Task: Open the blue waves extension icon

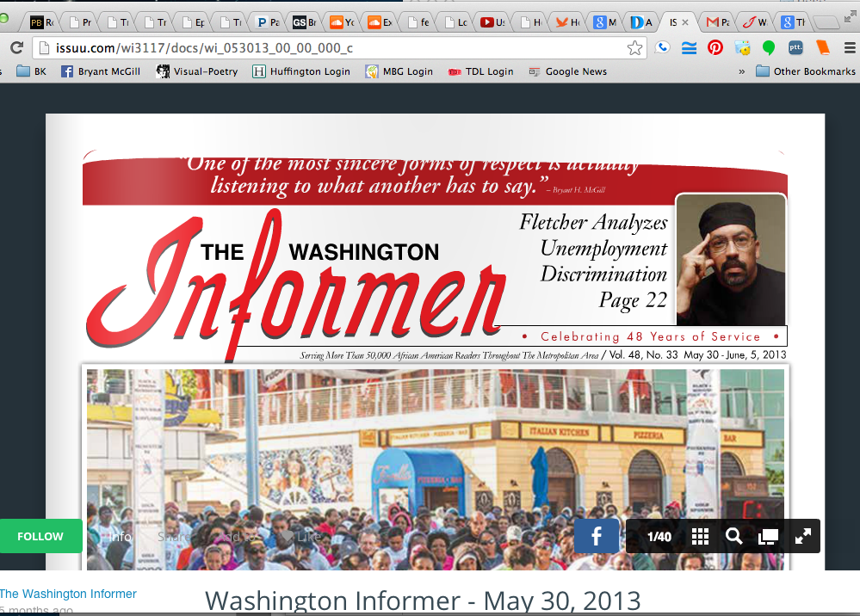Action: pyautogui.click(x=689, y=48)
